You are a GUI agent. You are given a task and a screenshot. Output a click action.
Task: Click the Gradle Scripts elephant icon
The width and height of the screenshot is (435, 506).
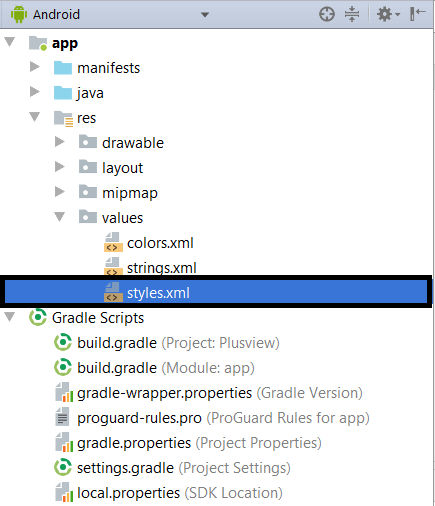[x=37, y=317]
